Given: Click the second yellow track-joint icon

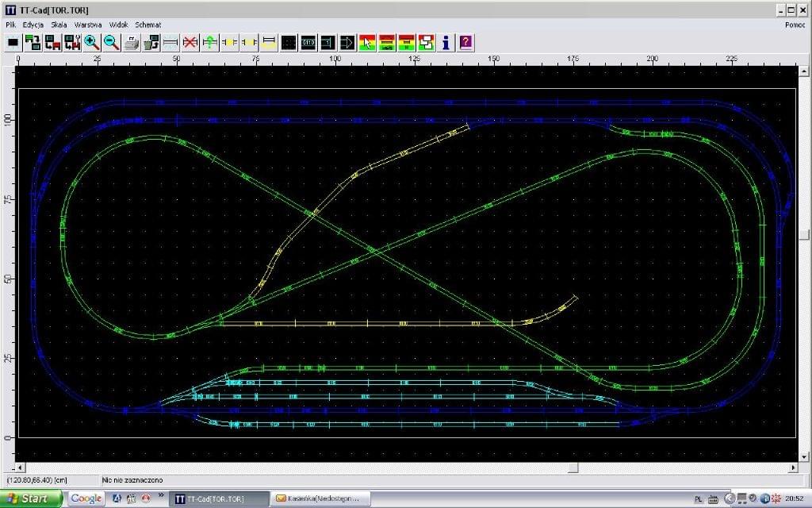Looking at the screenshot, I should coord(249,43).
